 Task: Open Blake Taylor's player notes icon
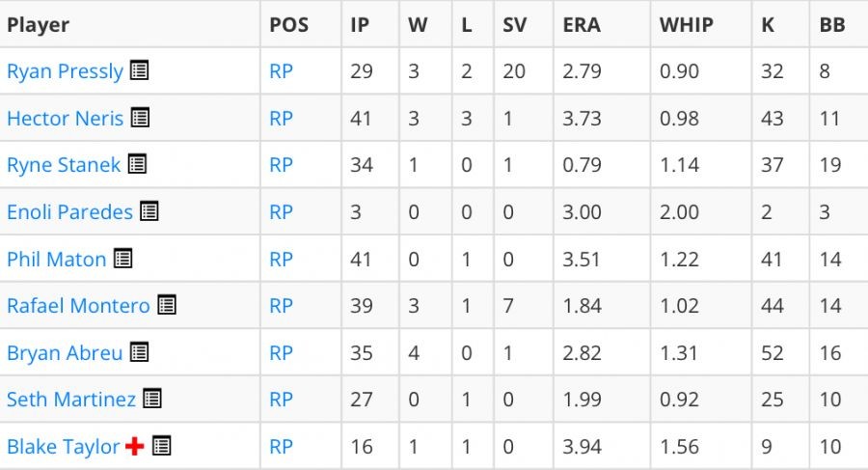tap(161, 446)
